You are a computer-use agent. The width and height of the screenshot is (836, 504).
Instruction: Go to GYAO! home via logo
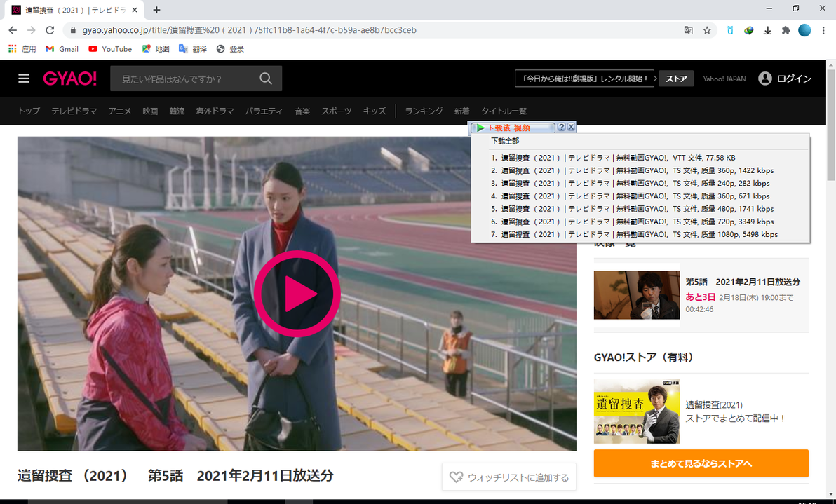[70, 79]
